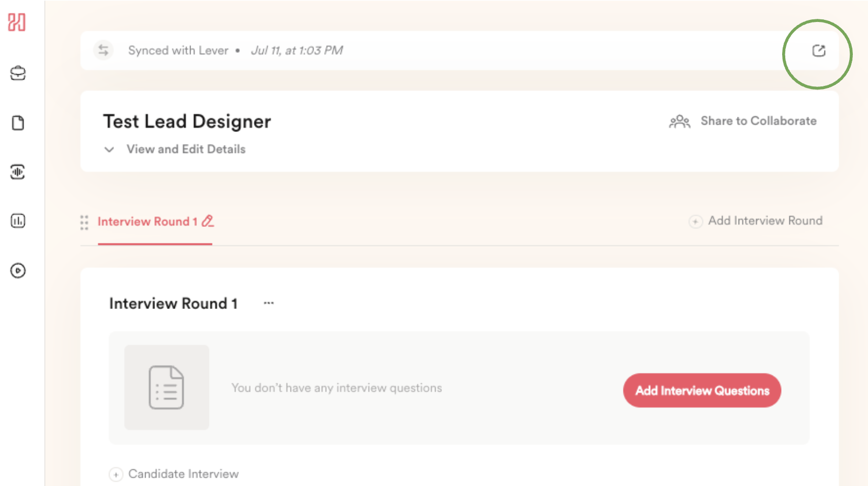The height and width of the screenshot is (486, 868).
Task: Open the analytics reports sidebar icon
Action: [17, 220]
